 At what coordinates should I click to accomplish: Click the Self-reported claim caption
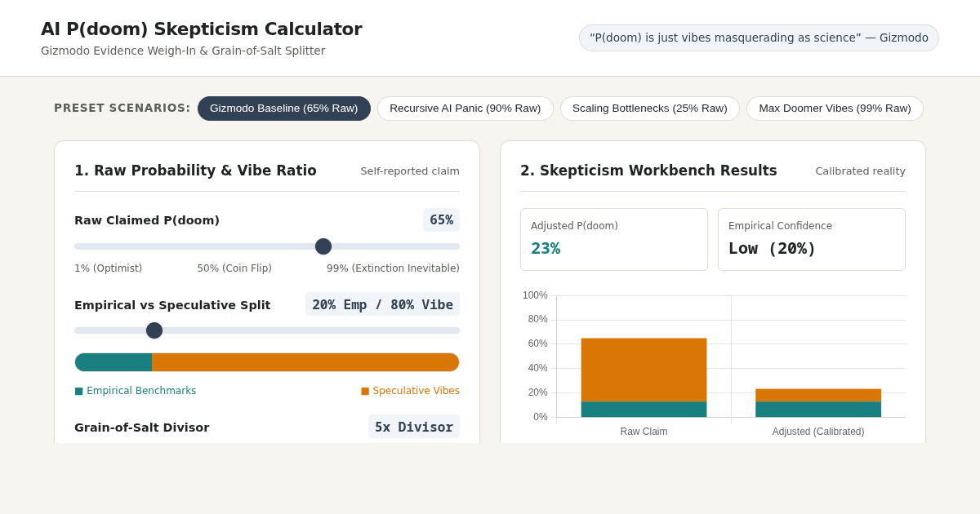tap(410, 171)
